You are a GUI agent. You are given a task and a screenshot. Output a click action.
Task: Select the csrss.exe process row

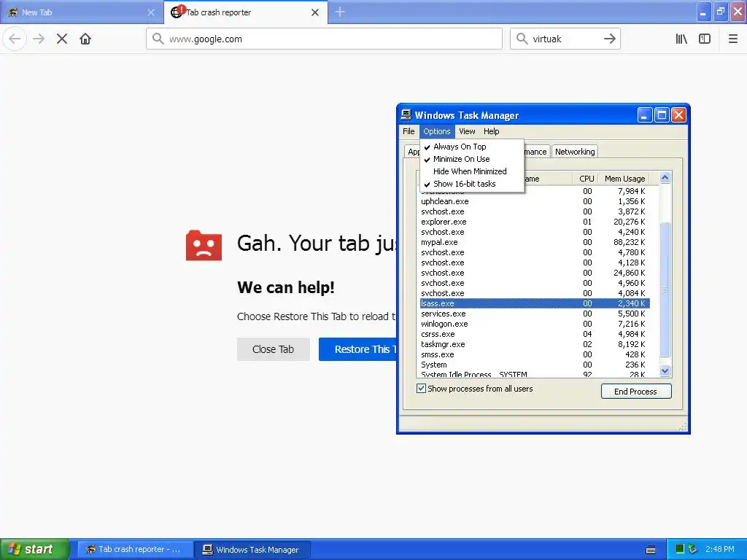(535, 334)
